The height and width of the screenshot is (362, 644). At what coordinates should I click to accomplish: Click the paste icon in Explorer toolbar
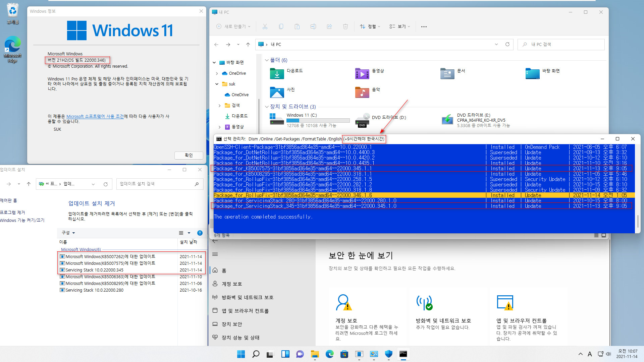click(x=297, y=26)
